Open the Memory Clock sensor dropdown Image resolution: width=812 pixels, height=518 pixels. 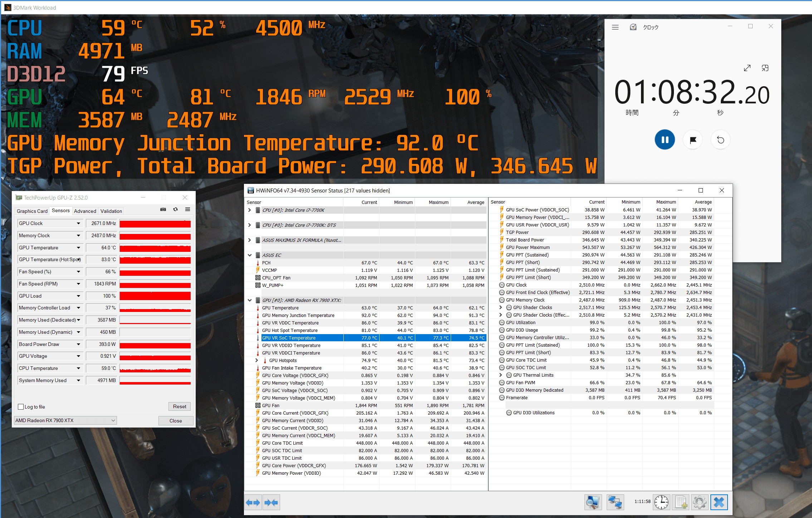[x=78, y=235]
